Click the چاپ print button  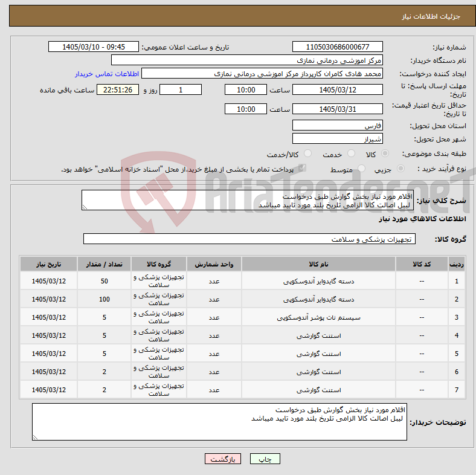point(265,459)
